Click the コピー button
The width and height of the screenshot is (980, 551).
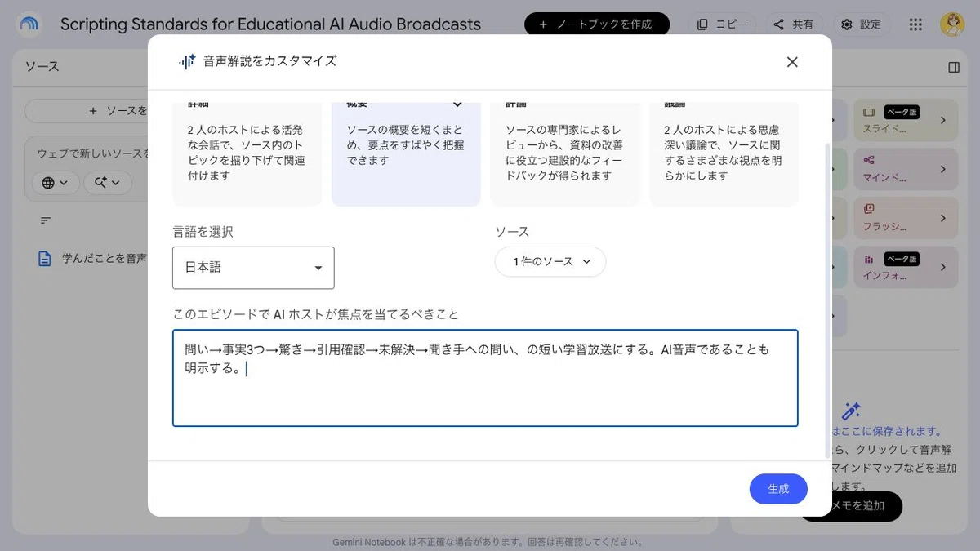(721, 24)
